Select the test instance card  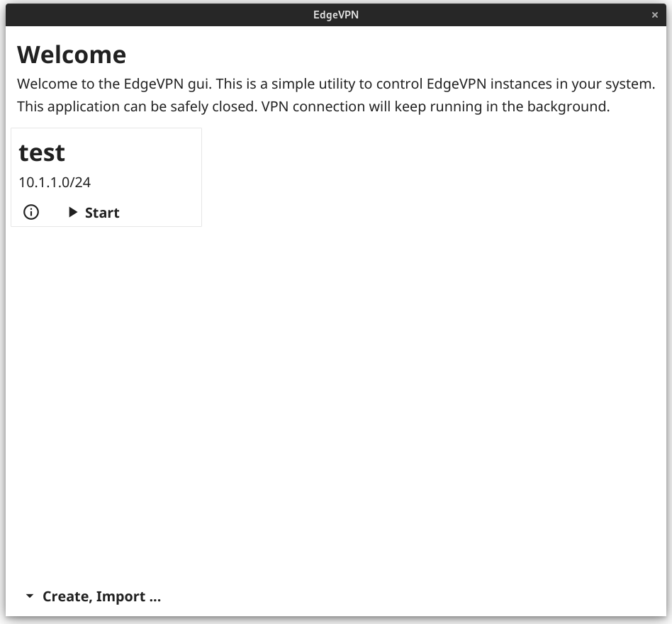106,177
